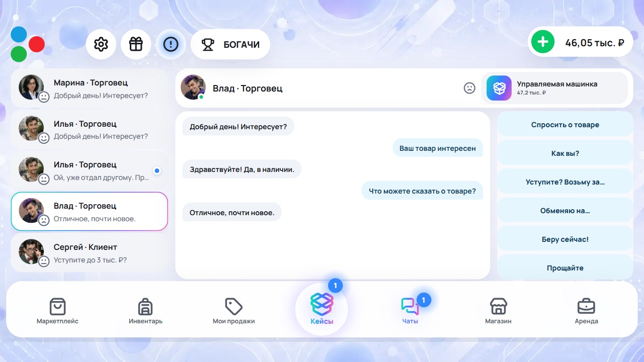Click Влад · Торговец header name
644x362 pixels.
coord(248,88)
